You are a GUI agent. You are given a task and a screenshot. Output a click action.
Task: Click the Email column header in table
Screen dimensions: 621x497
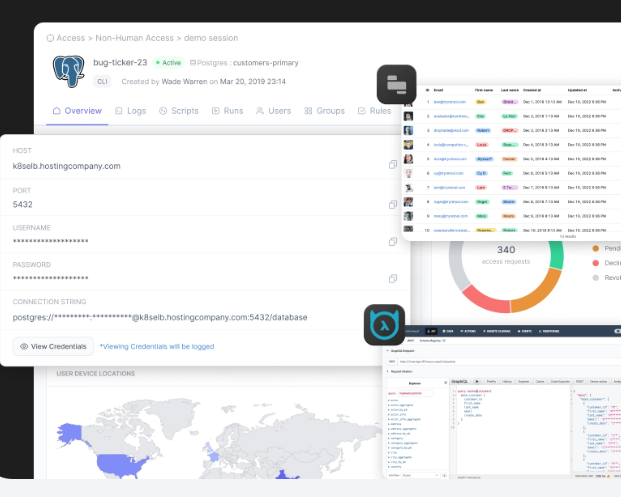(438, 90)
